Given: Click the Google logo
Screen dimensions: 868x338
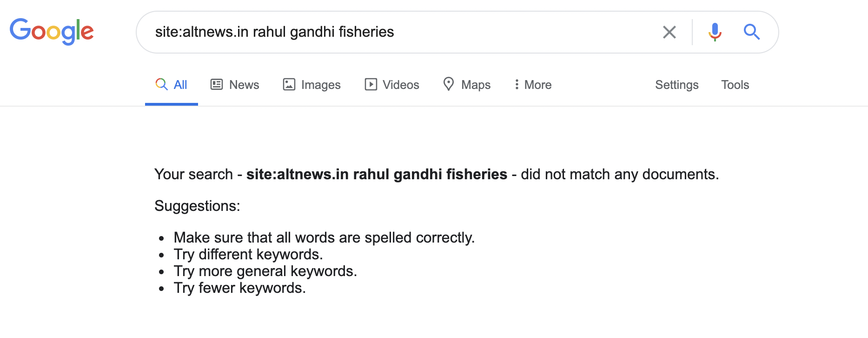Looking at the screenshot, I should 52,31.
